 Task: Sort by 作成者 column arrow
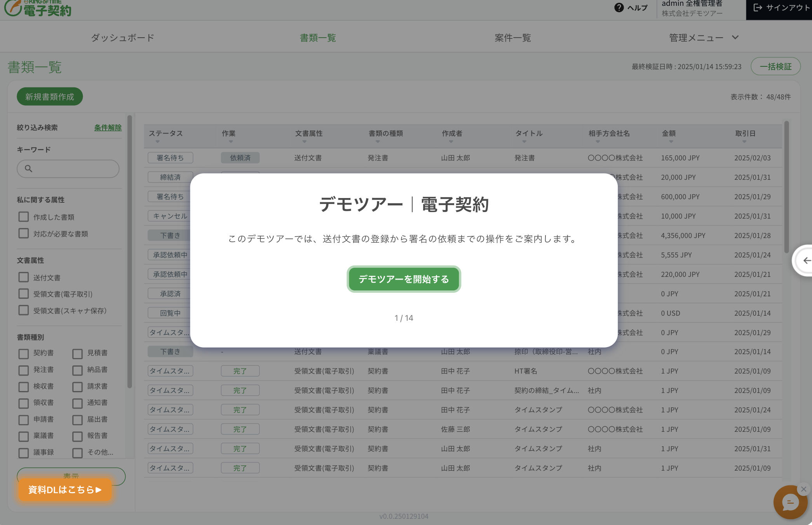(451, 142)
